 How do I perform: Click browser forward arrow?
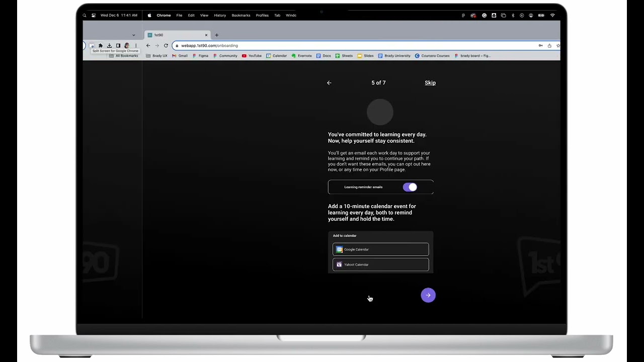coord(157,46)
